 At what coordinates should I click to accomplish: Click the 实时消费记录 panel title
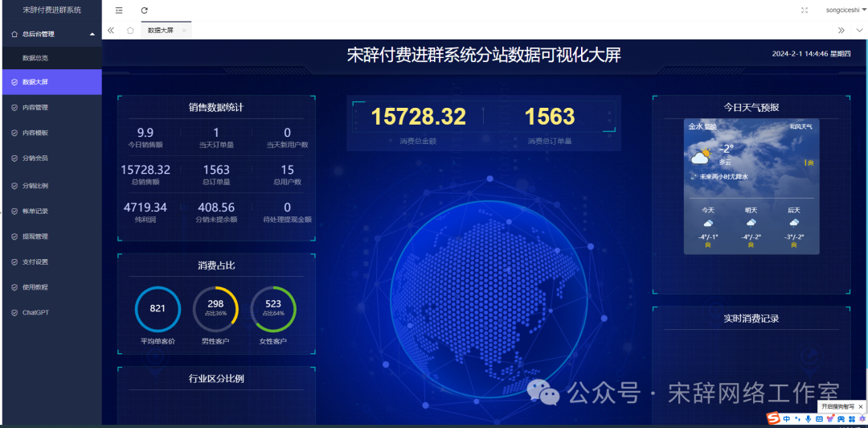(x=751, y=319)
